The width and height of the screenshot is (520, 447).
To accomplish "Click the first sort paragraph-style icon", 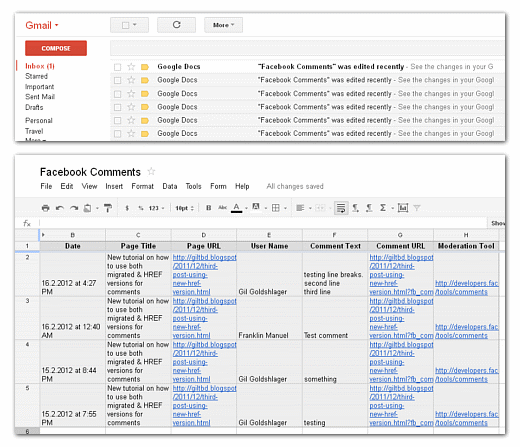I will click(356, 208).
